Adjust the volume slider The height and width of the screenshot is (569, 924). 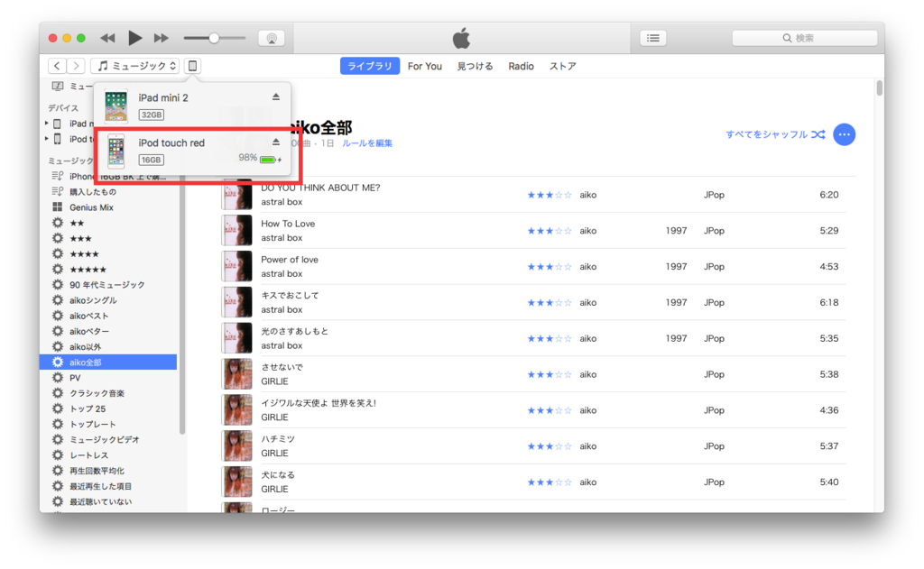pyautogui.click(x=215, y=38)
